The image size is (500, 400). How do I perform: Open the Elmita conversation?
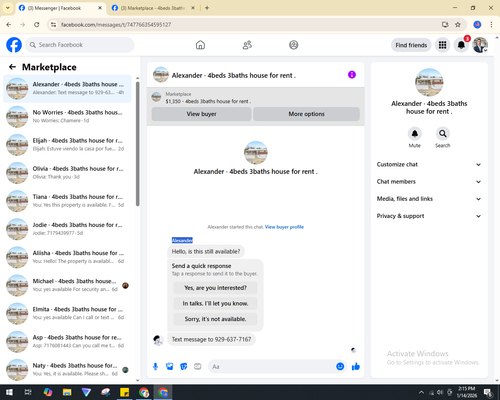tap(67, 313)
